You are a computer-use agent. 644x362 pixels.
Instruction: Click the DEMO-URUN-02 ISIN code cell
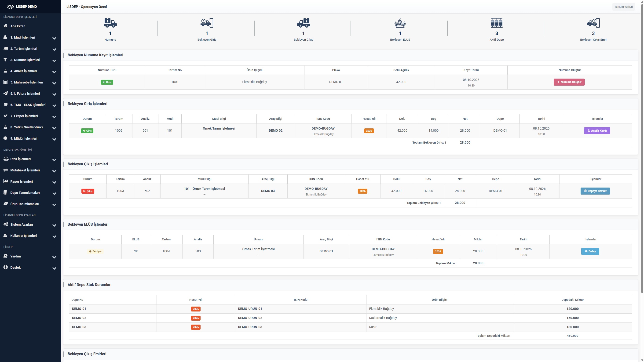pos(300,318)
